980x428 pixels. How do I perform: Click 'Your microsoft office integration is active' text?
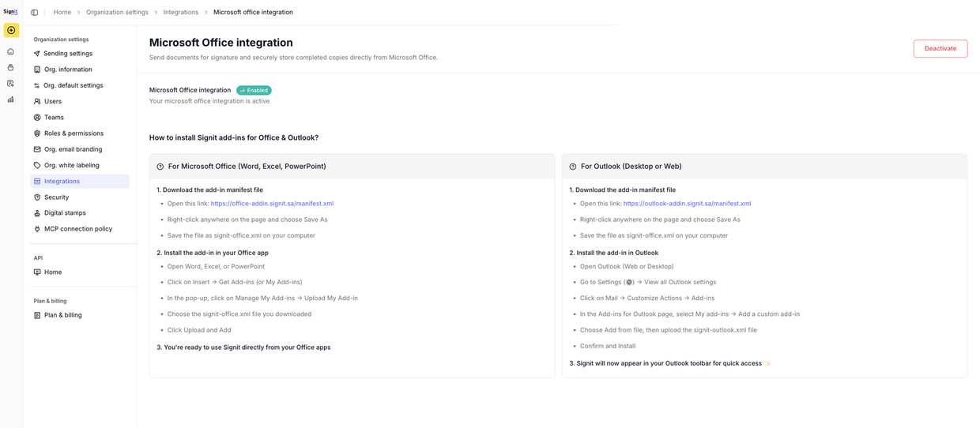(x=209, y=101)
